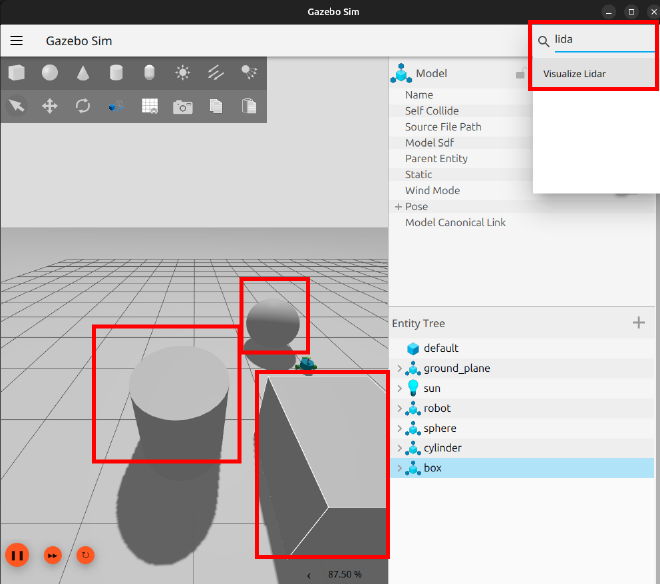Image resolution: width=660 pixels, height=584 pixels.
Task: Expand the robot tree node
Action: (399, 408)
